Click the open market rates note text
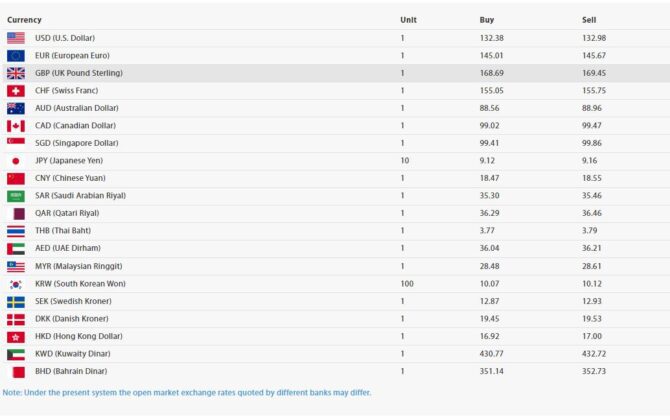 click(x=187, y=392)
